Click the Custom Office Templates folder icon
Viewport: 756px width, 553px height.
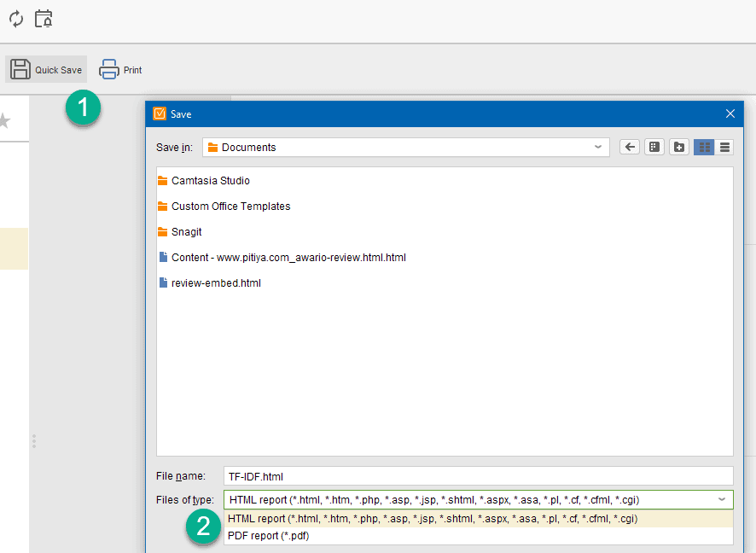coord(162,207)
